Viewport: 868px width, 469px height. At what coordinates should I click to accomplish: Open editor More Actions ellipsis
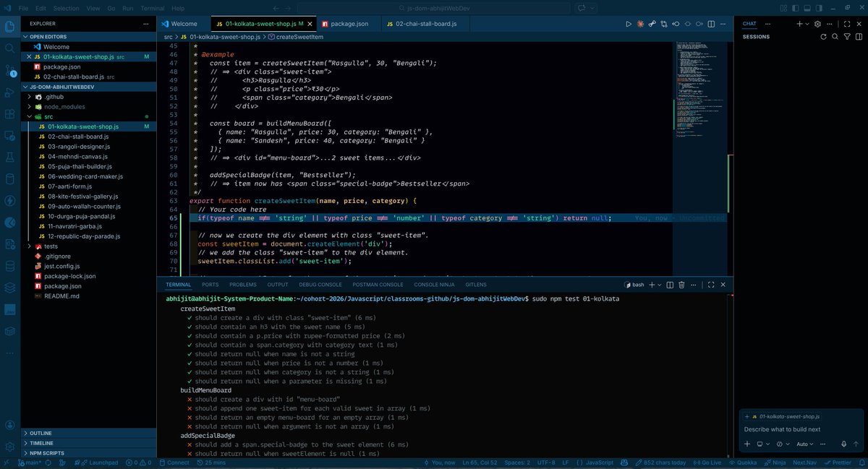[723, 24]
